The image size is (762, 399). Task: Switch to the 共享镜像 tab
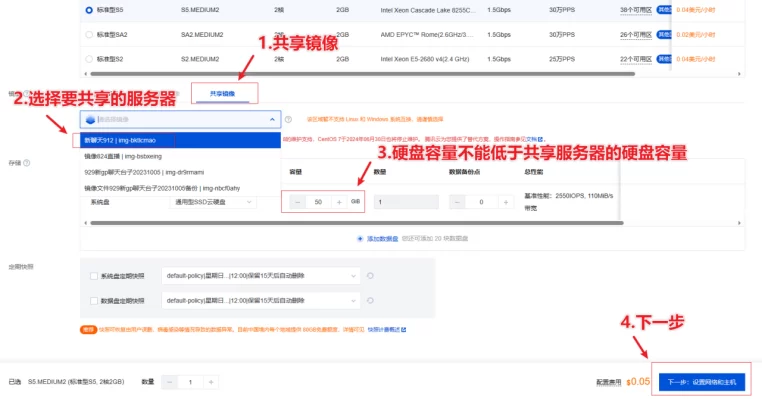(x=223, y=93)
